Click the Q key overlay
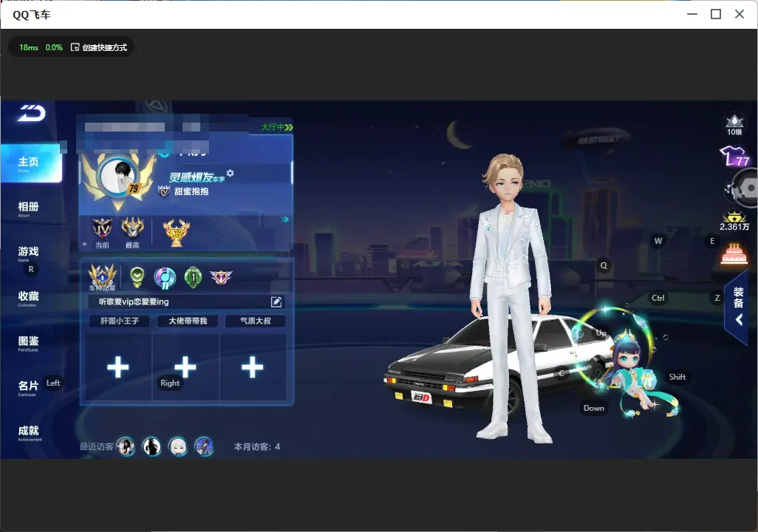The height and width of the screenshot is (532, 758). pyautogui.click(x=604, y=265)
